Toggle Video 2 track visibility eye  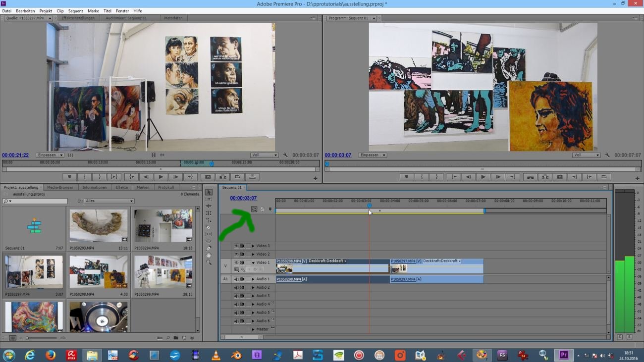coord(236,254)
